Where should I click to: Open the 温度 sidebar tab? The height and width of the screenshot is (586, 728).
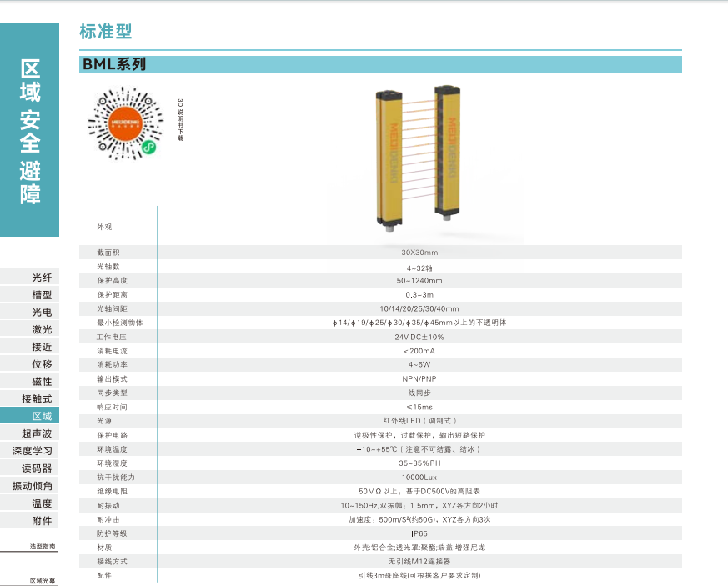(x=41, y=503)
